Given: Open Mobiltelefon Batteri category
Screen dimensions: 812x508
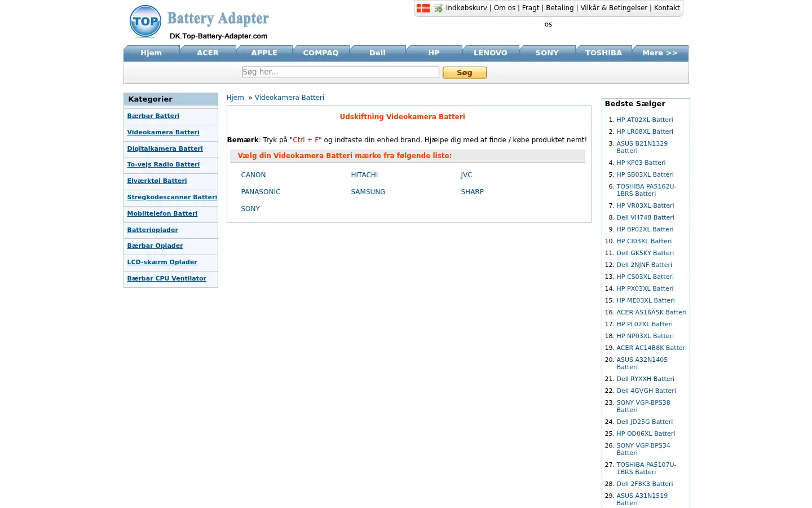Looking at the screenshot, I should point(162,214).
